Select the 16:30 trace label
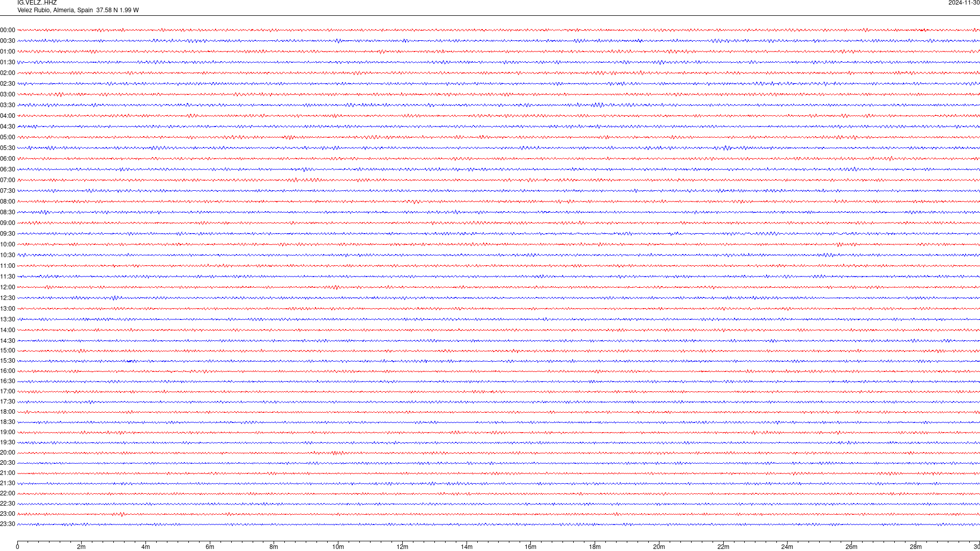The image size is (980, 551). click(x=8, y=381)
